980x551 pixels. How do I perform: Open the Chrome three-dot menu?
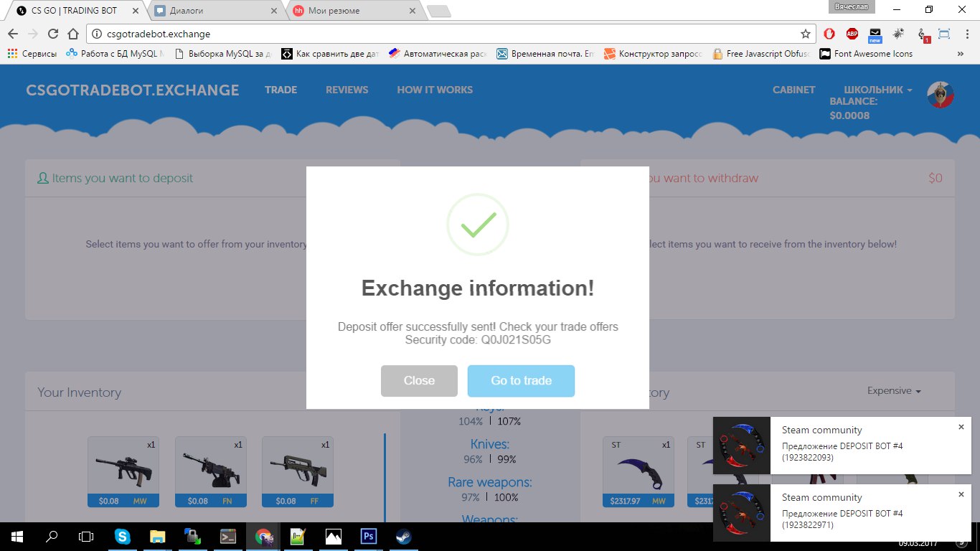pos(966,34)
